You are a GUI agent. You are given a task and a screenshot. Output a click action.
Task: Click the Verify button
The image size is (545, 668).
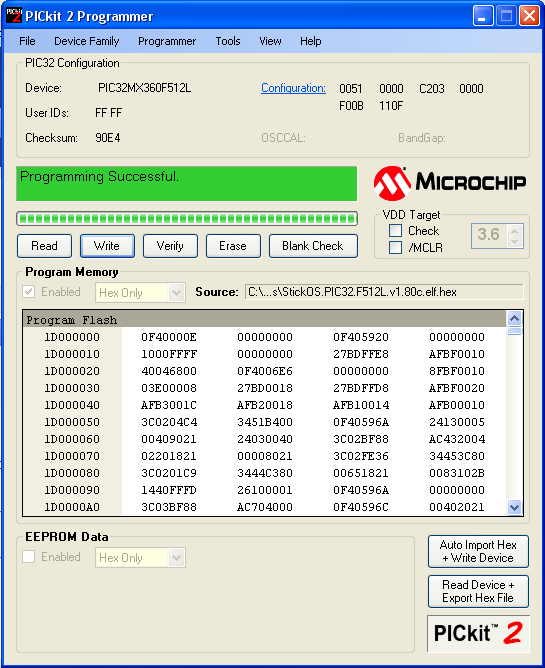(x=170, y=246)
